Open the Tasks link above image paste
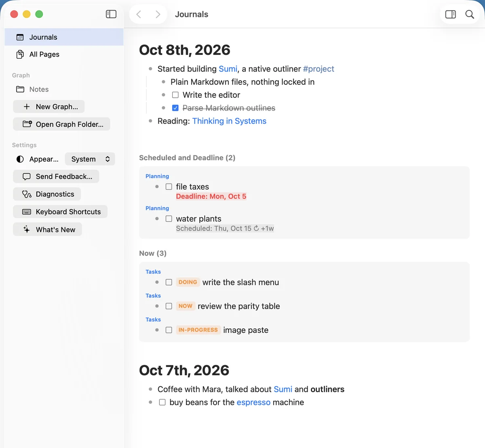The height and width of the screenshot is (448, 485). (x=153, y=320)
